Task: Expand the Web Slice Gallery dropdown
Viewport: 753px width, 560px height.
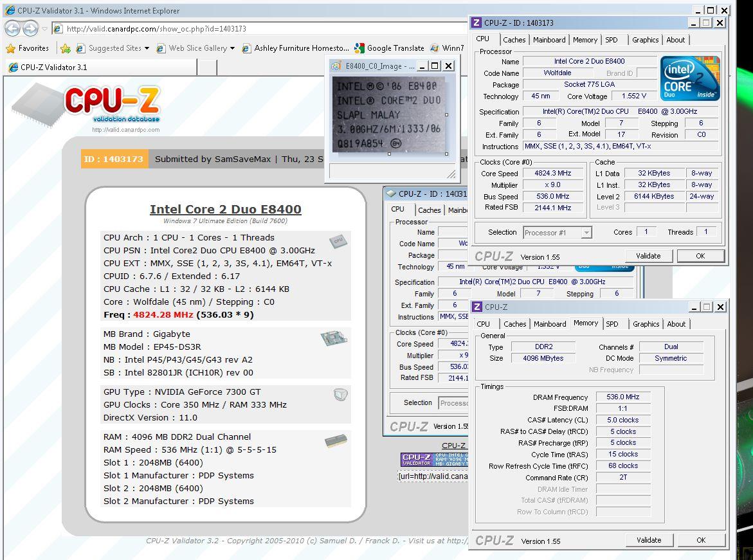Action: (232, 48)
